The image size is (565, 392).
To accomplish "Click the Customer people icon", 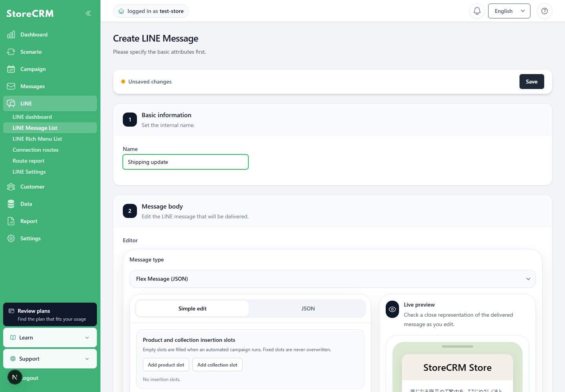I will tap(11, 187).
